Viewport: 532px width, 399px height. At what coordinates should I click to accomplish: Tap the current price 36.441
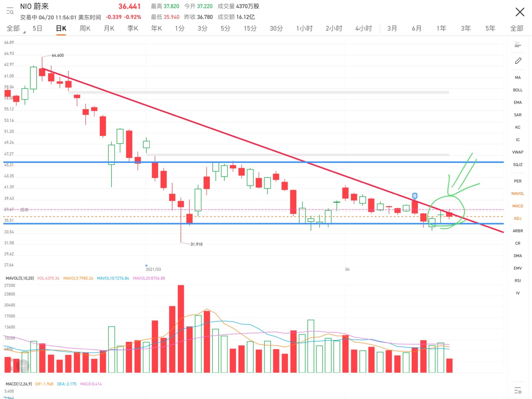click(x=130, y=6)
